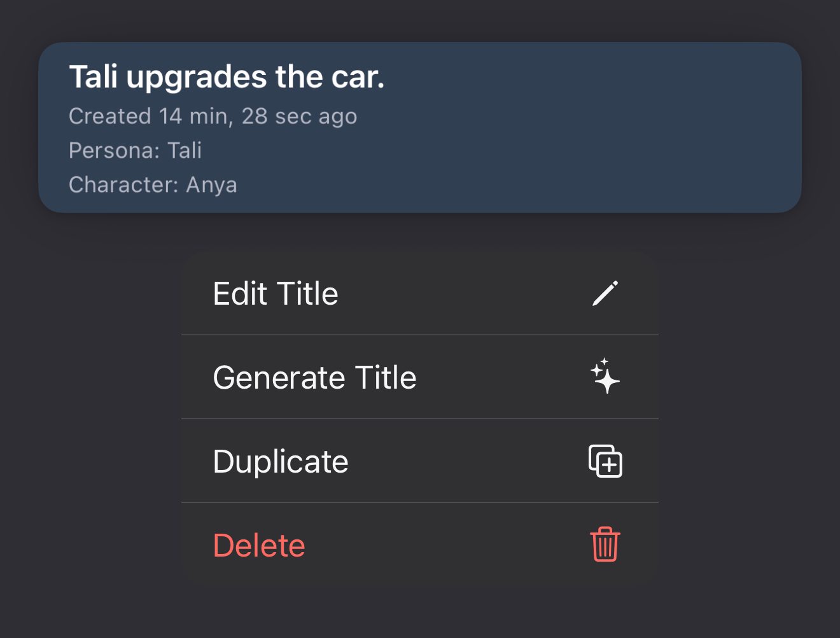Choose the red Delete menu option

pos(420,545)
